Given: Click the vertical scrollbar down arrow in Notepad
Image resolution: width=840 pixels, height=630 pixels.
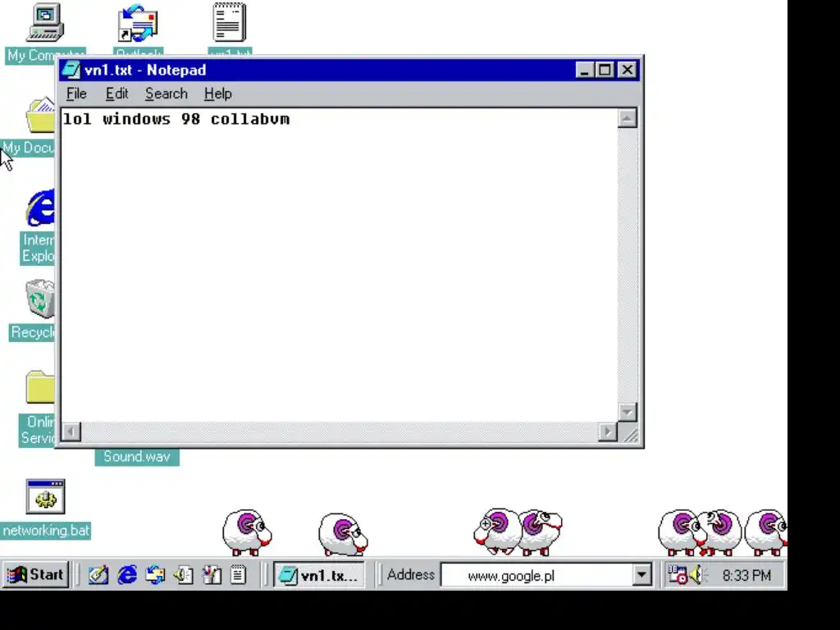Looking at the screenshot, I should point(628,412).
